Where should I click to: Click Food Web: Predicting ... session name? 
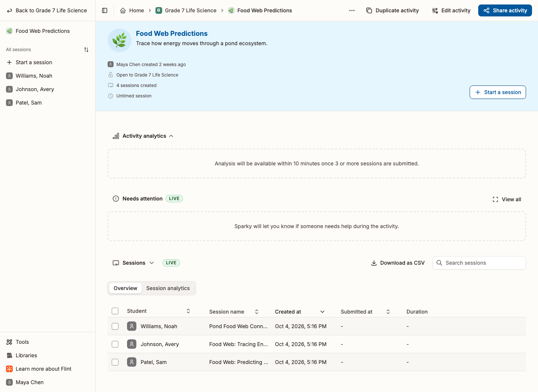[x=239, y=362]
